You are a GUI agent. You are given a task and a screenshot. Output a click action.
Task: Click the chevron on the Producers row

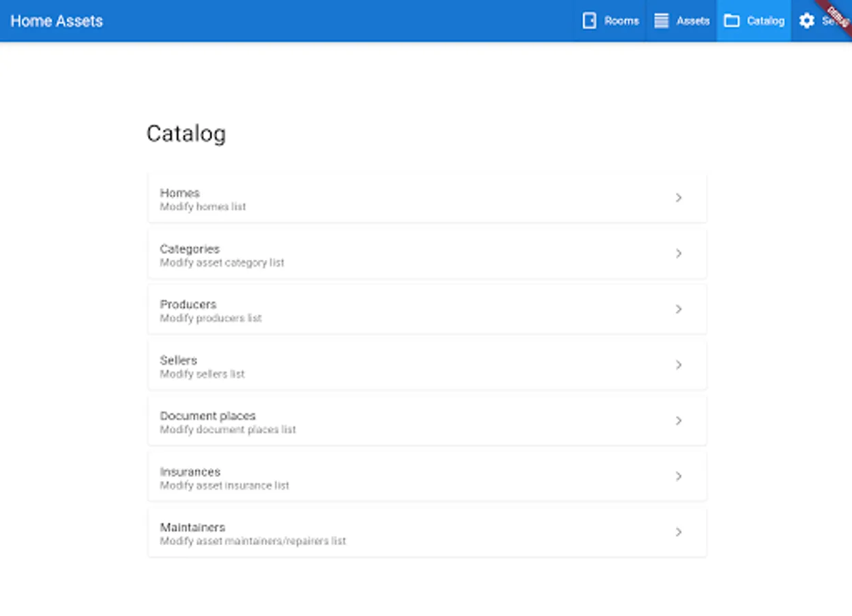(678, 309)
